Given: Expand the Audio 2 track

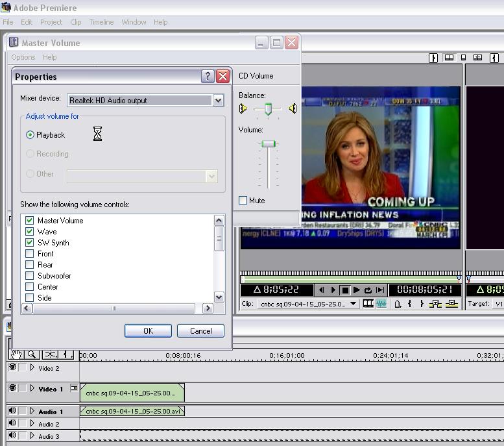Looking at the screenshot, I should [x=32, y=423].
